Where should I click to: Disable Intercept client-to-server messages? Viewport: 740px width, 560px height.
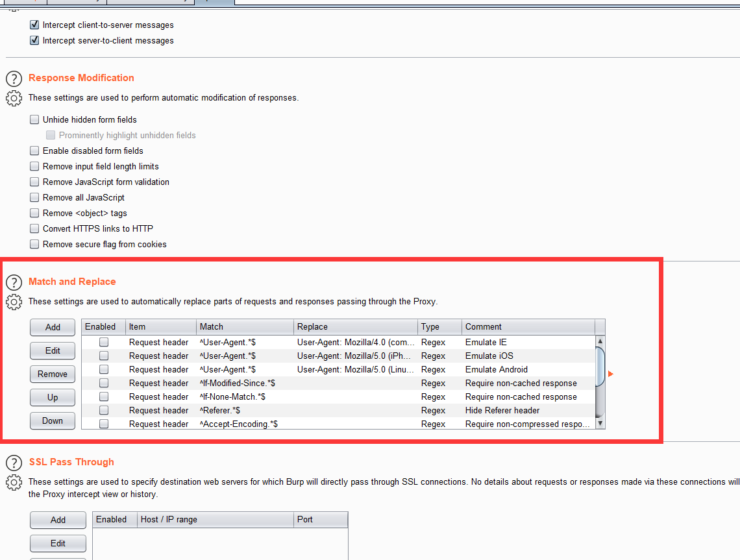pos(34,25)
